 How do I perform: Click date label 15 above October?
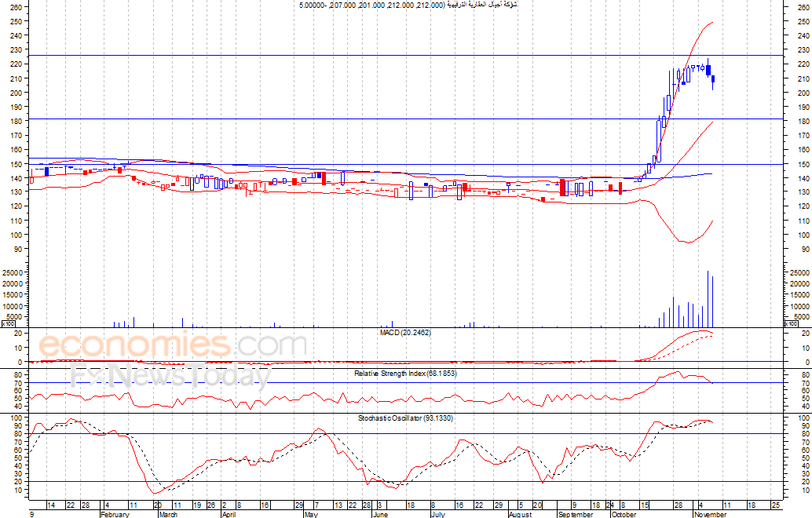644,505
